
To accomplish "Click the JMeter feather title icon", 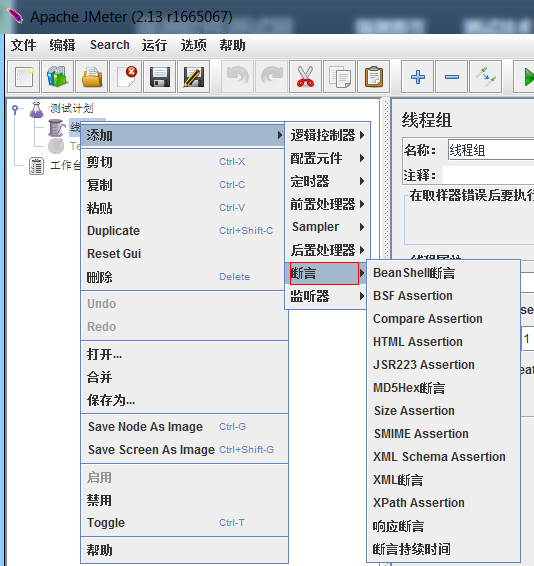I will tap(15, 16).
